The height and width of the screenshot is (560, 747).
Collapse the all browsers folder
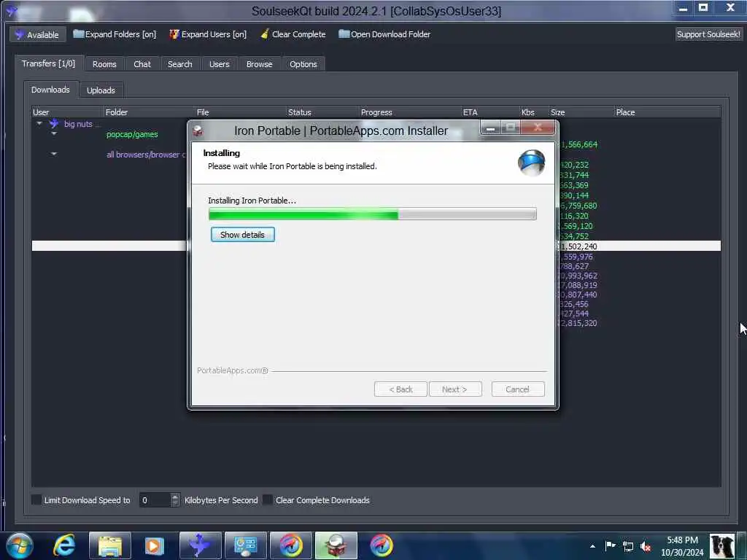point(54,154)
